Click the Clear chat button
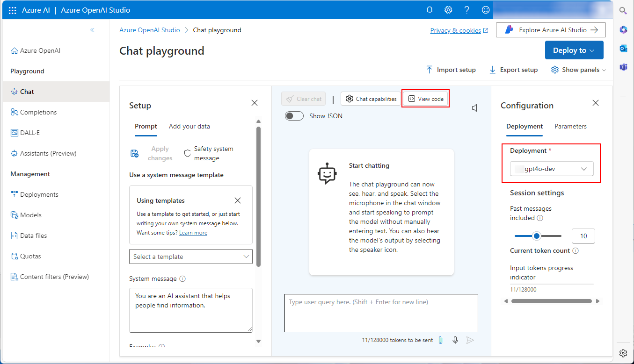 pyautogui.click(x=304, y=99)
